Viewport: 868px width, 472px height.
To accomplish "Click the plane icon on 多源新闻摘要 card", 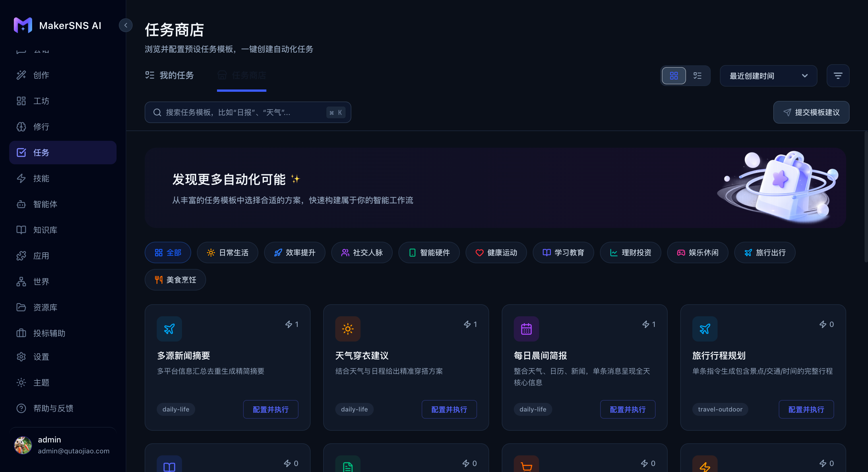I will [169, 329].
